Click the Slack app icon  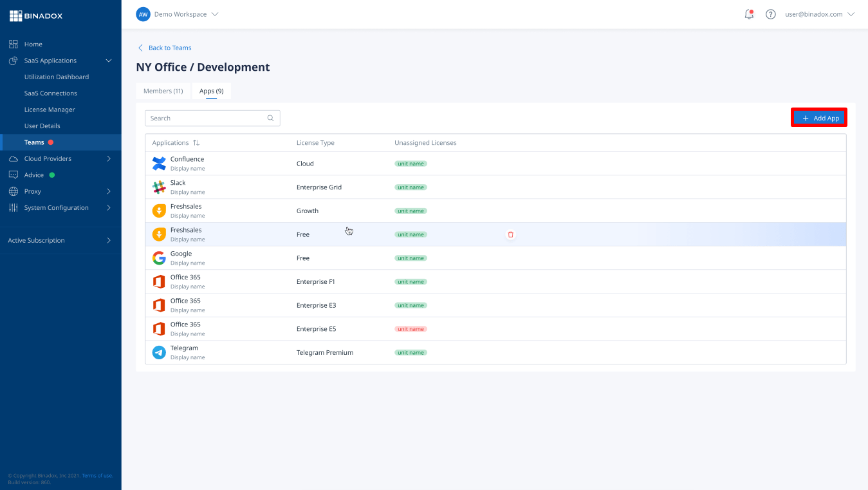(x=159, y=187)
